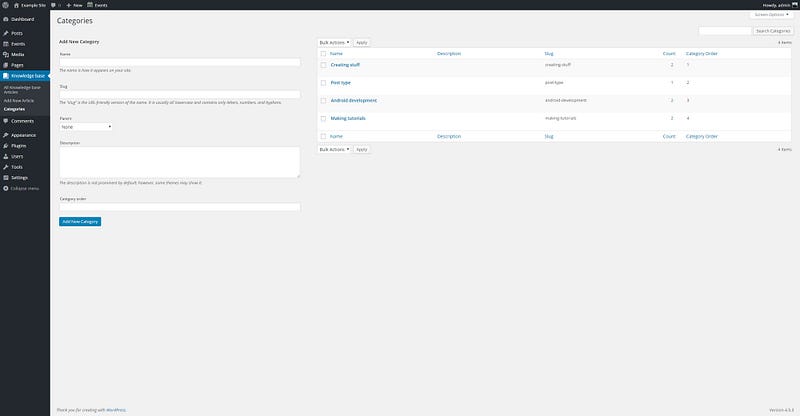800x416 pixels.
Task: Click the Events sidebar icon
Action: [x=6, y=44]
